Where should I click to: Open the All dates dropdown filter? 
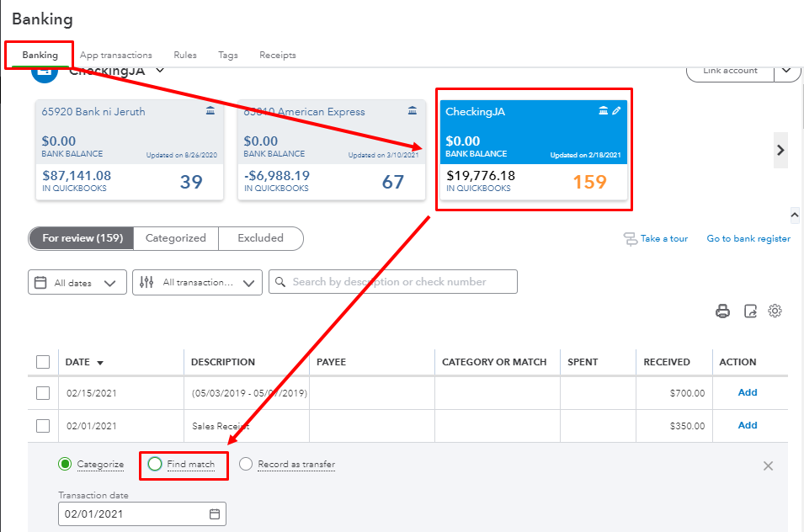[x=77, y=283]
